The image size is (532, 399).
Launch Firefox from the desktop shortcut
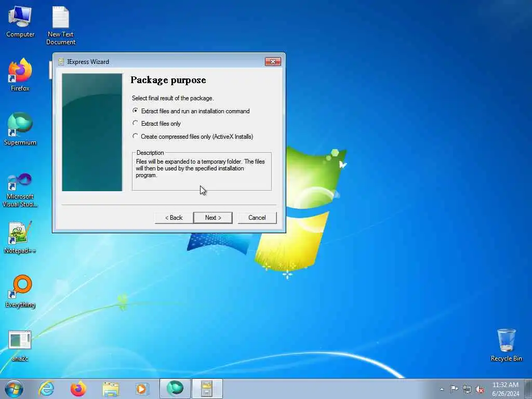tap(20, 75)
